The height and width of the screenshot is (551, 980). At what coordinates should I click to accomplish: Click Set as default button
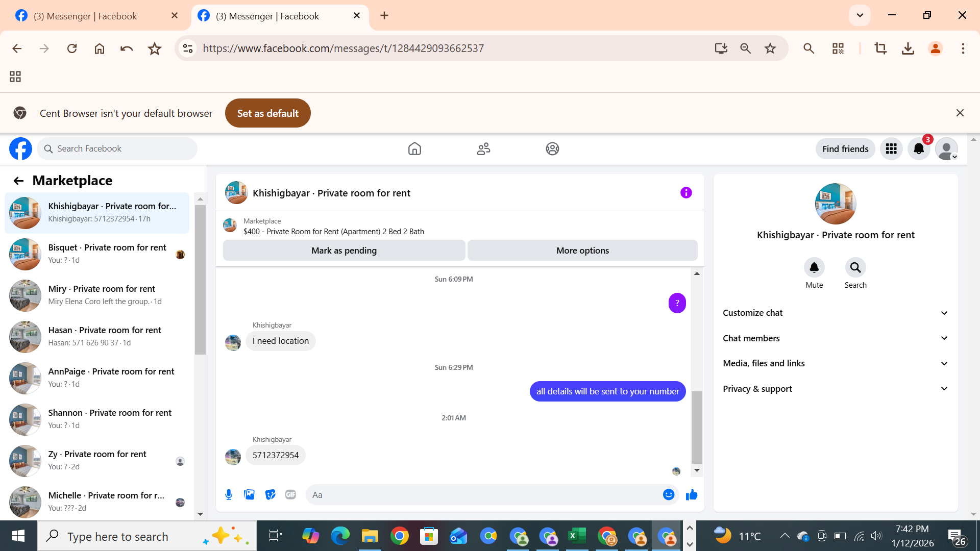click(267, 113)
